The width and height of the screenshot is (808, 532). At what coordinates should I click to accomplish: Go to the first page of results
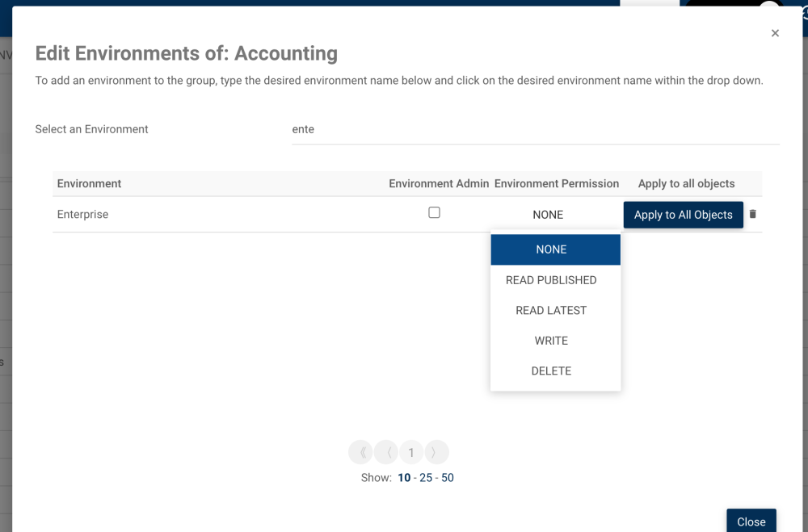tap(360, 452)
